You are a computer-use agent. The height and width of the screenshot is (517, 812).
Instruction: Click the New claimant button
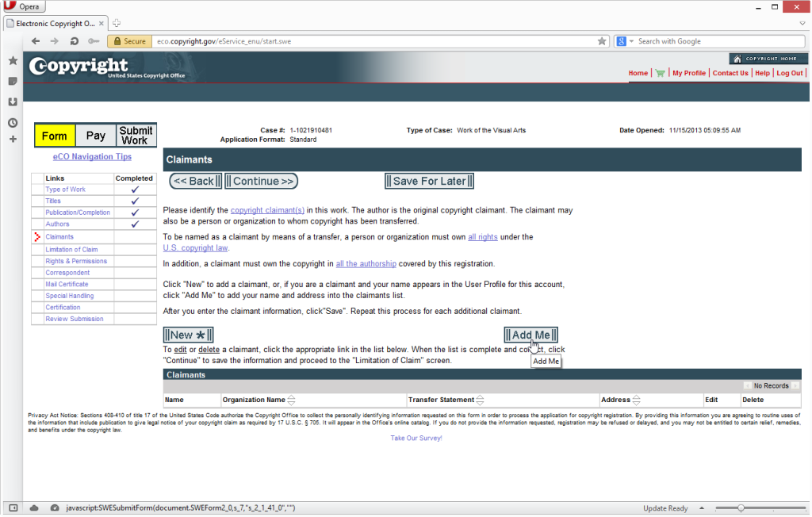pos(188,335)
